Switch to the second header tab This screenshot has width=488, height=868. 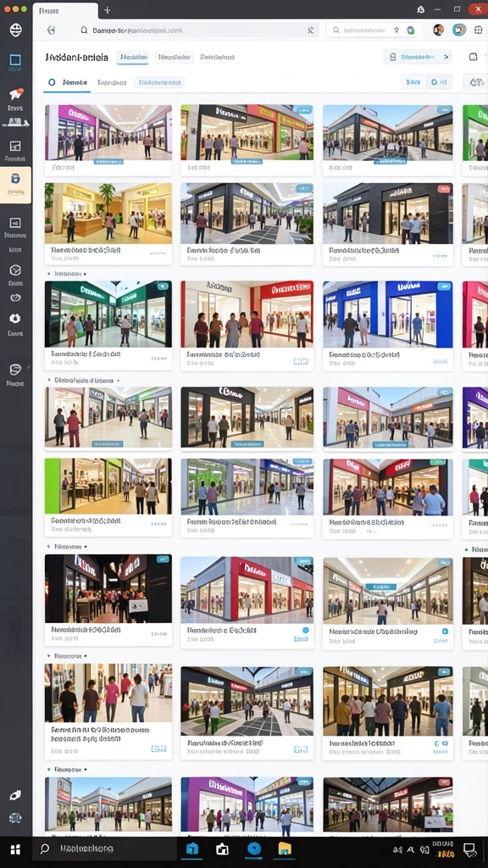coord(174,57)
